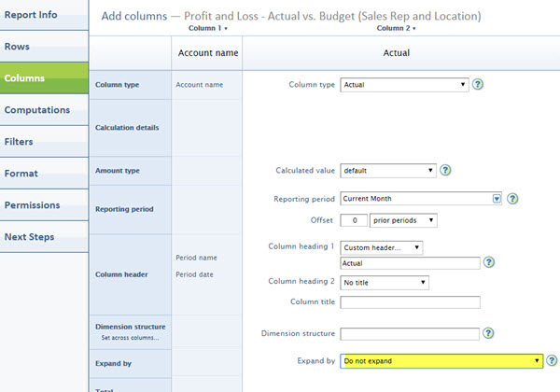This screenshot has width=560, height=392.
Task: Open the Column 1 header menu
Action: 207,28
